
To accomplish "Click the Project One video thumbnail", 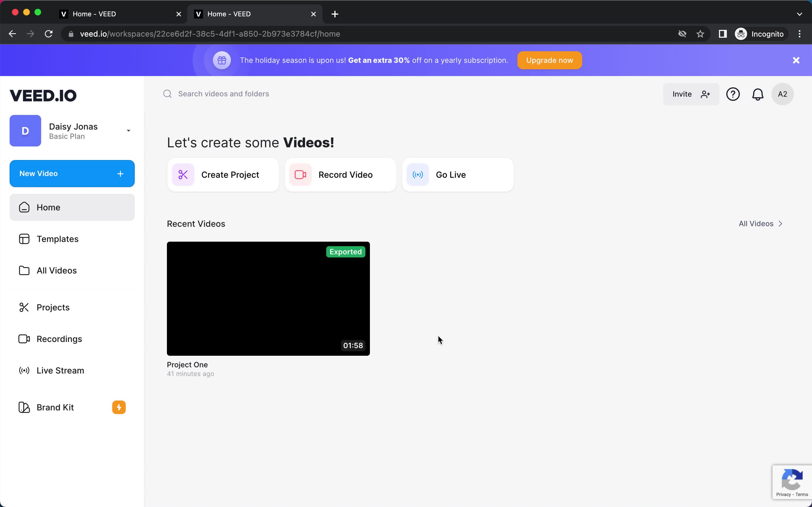I will click(268, 299).
